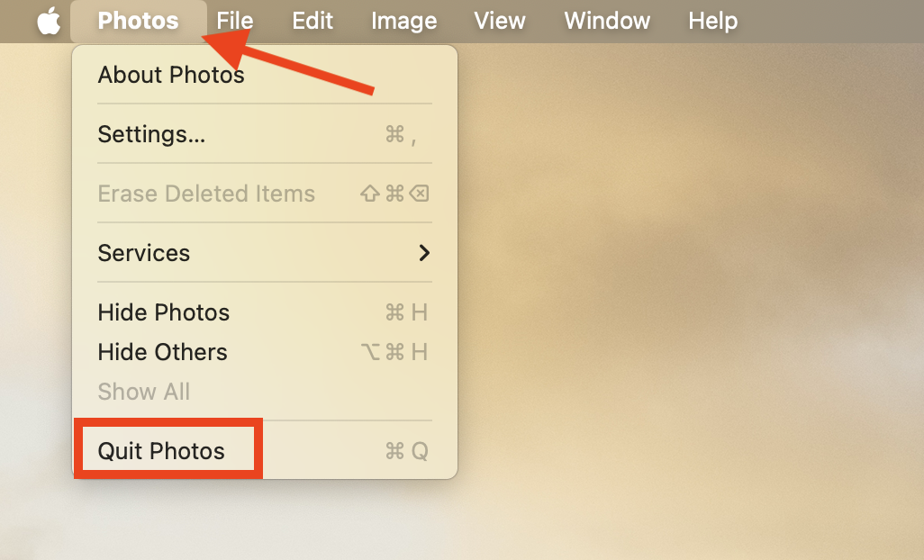Image resolution: width=924 pixels, height=560 pixels.
Task: Open the Help menu
Action: pyautogui.click(x=712, y=20)
